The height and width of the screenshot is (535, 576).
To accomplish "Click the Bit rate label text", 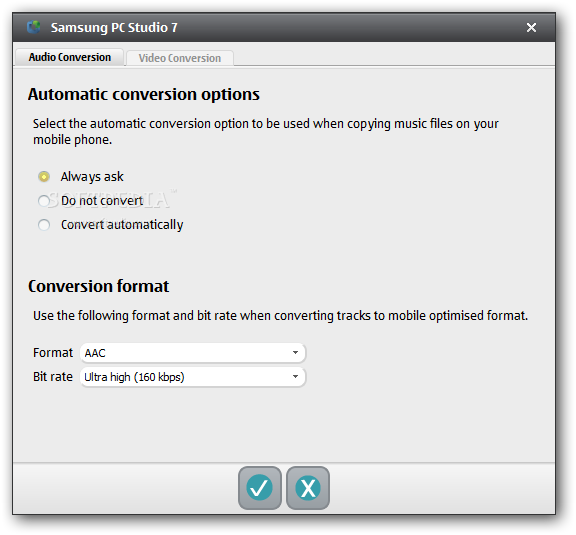I will tap(53, 377).
